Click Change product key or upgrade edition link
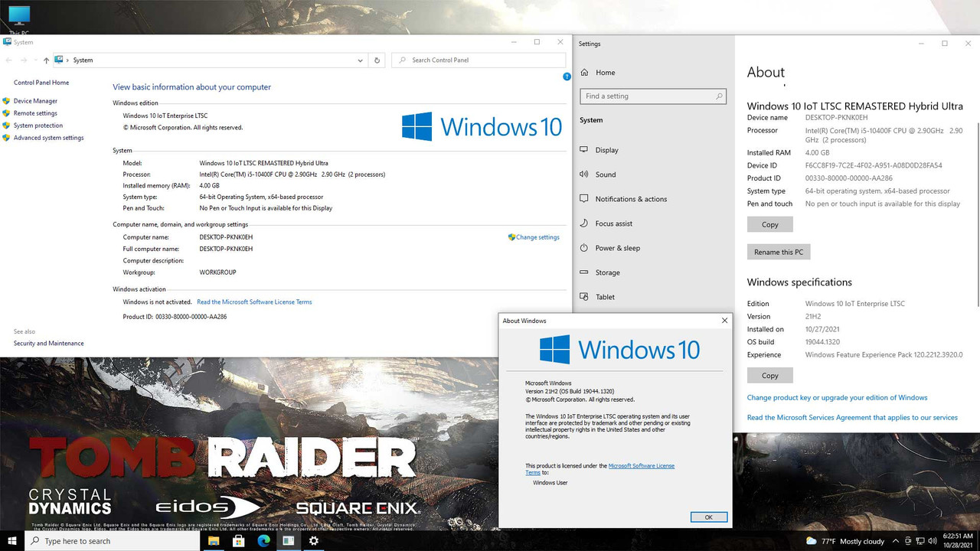The height and width of the screenshot is (551, 980). point(837,398)
